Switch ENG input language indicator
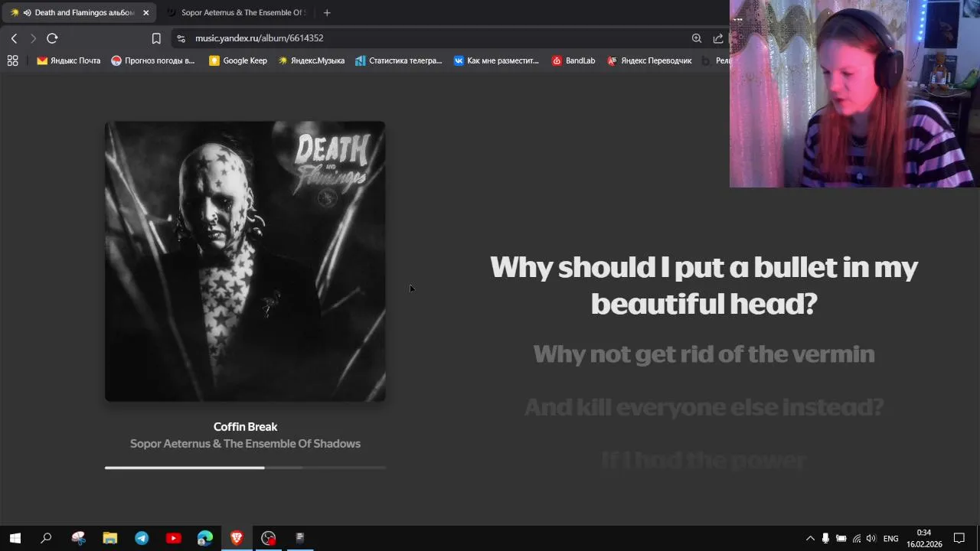This screenshot has height=551, width=980. [x=890, y=539]
